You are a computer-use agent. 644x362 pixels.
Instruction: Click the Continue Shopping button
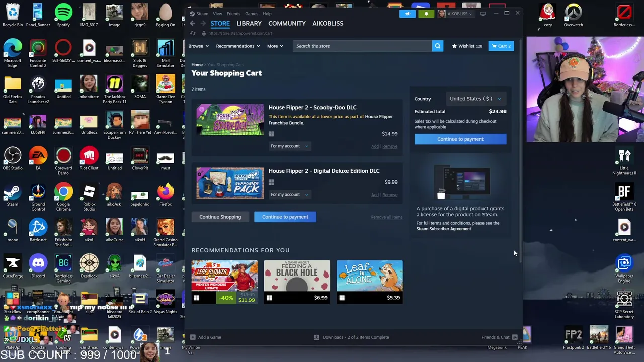[220, 217]
